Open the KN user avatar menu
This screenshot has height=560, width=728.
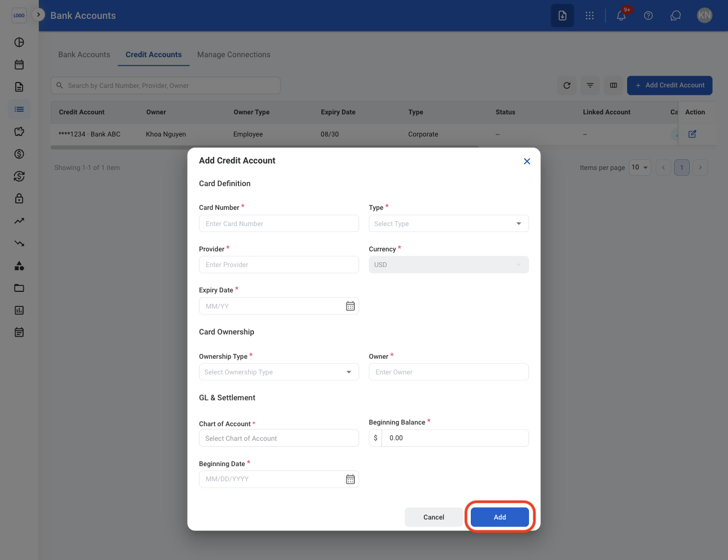click(704, 16)
